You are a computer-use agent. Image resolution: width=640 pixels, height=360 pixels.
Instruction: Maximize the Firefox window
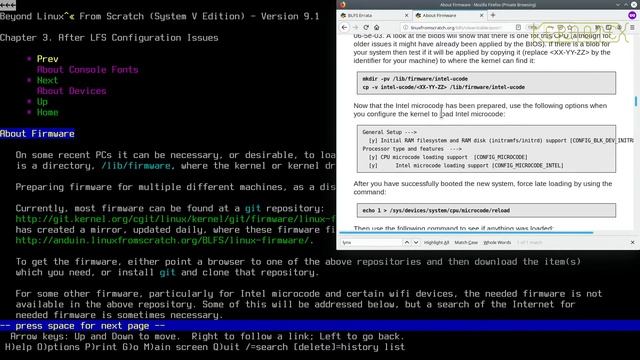click(x=626, y=4)
